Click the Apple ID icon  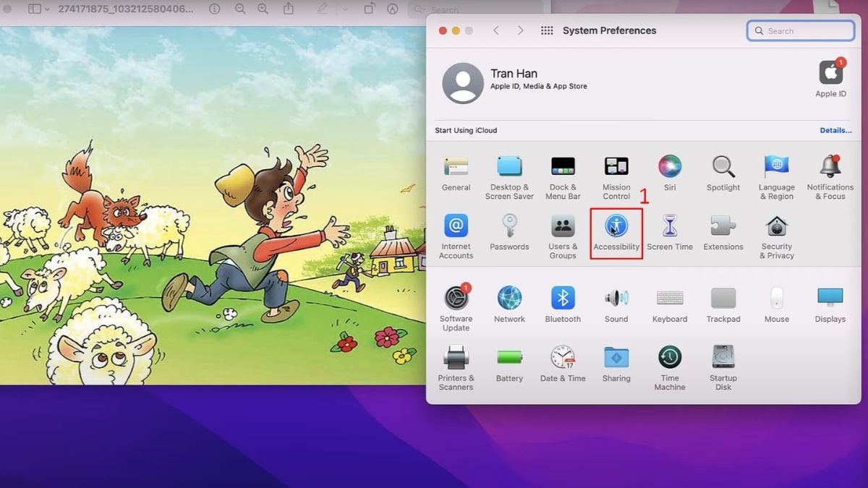(830, 78)
